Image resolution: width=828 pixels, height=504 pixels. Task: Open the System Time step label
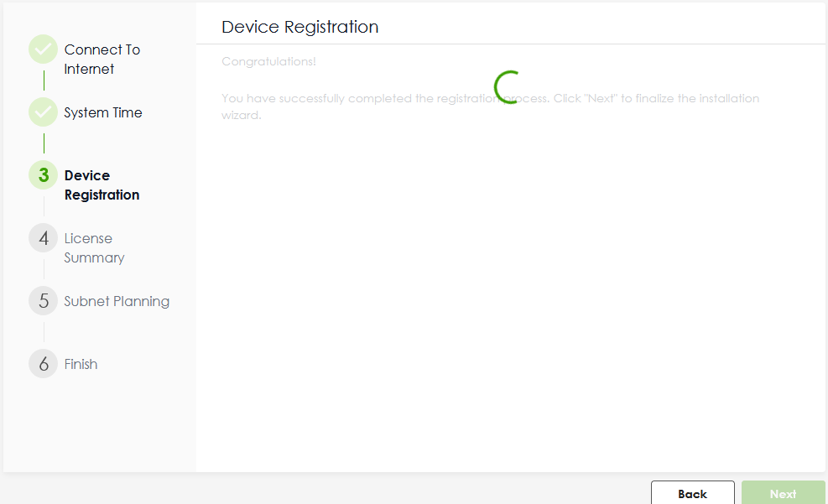point(103,112)
